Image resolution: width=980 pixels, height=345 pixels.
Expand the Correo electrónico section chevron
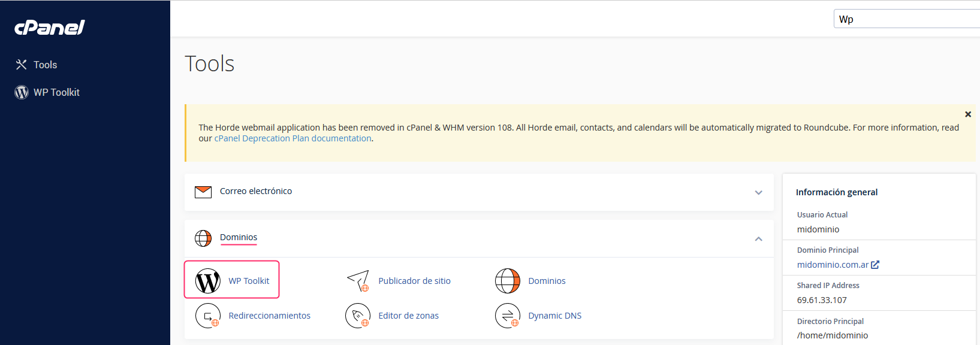point(758,192)
